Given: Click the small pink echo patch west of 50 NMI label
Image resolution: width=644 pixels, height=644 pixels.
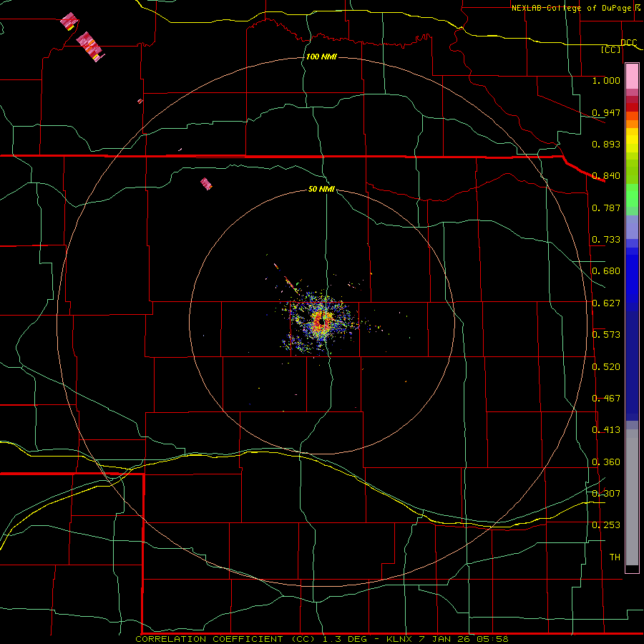Looking at the screenshot, I should pyautogui.click(x=206, y=184).
